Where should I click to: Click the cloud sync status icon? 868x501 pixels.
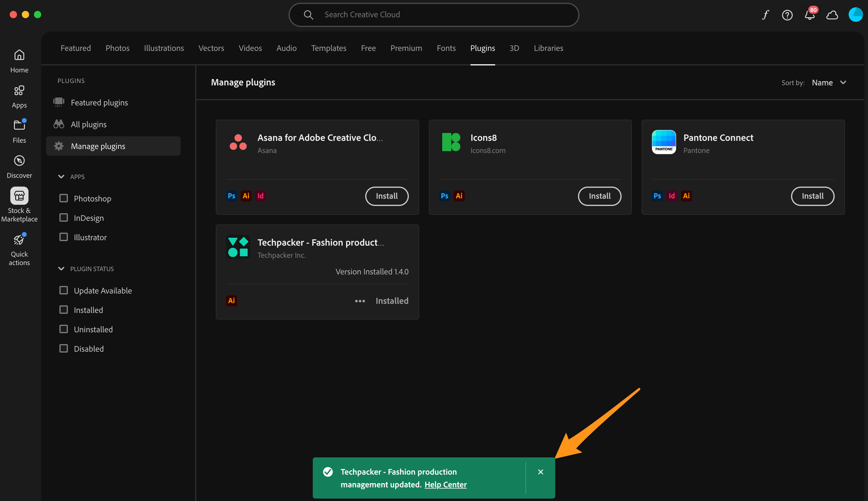click(x=832, y=15)
